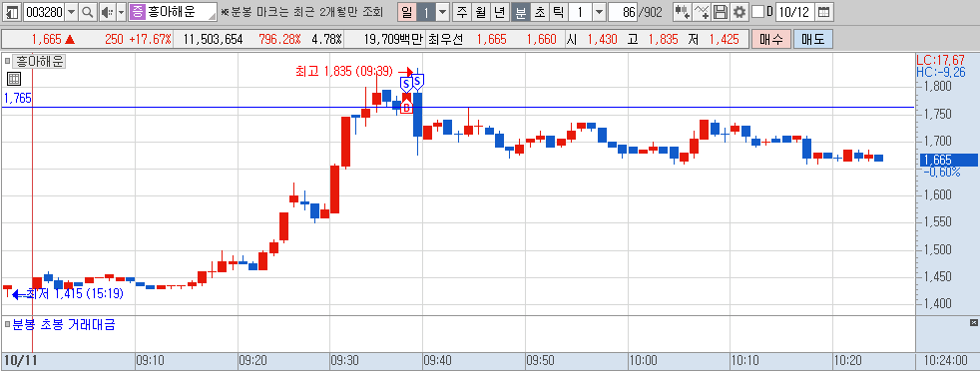
Task: Click the second S marker at 09:39
Action: pos(418,81)
